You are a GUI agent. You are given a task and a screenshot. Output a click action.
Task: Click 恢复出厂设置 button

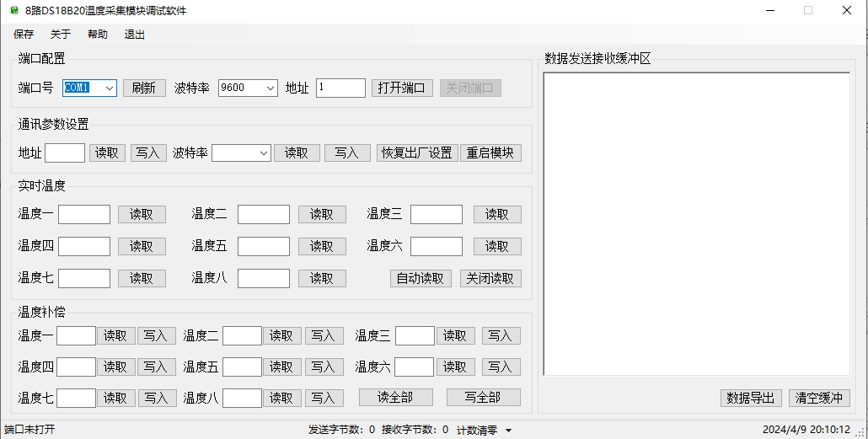coord(416,153)
